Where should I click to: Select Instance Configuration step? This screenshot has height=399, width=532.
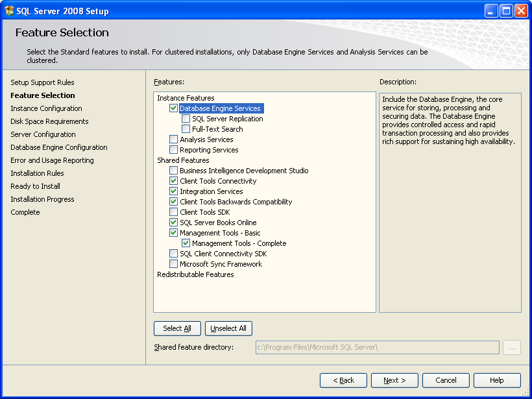(46, 108)
